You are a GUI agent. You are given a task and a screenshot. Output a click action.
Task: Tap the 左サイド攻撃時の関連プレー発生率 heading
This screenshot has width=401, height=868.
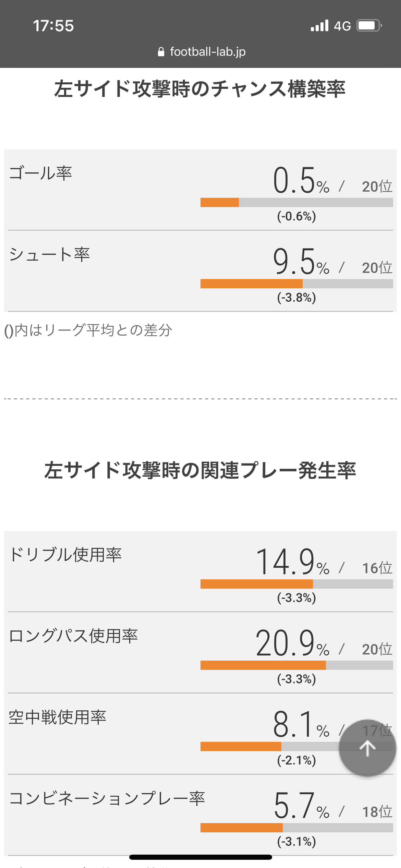click(x=200, y=470)
